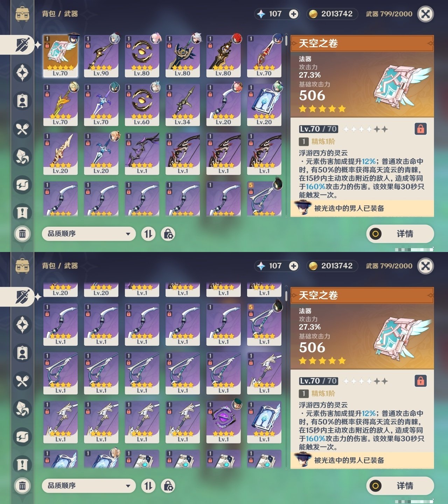Open the Food tab in the lower sidebar
This screenshot has width=448, height=504.
(x=22, y=381)
